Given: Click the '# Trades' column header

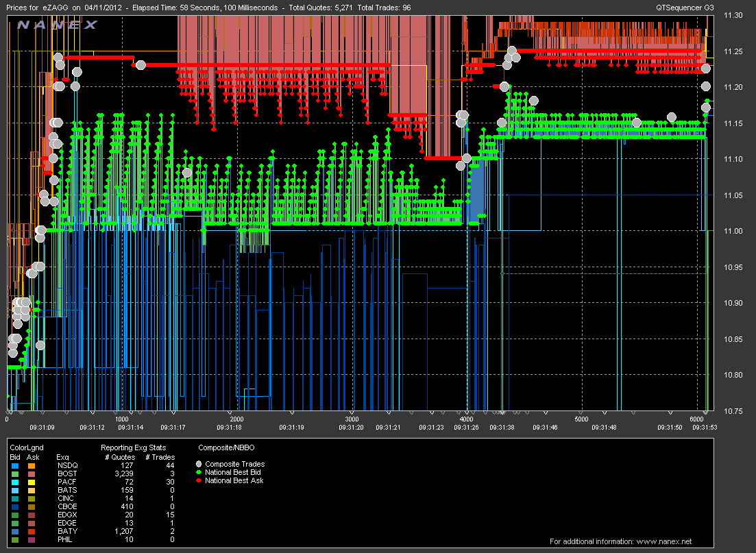Looking at the screenshot, I should 160,457.
